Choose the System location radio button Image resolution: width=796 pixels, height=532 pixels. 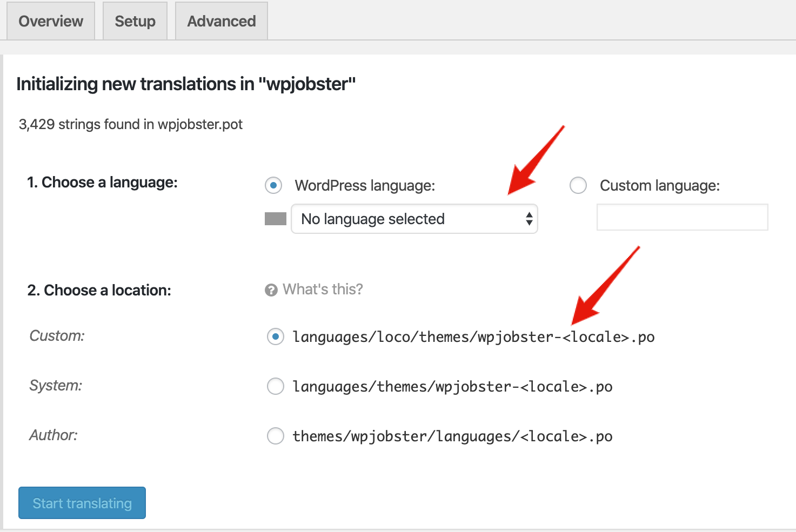tap(276, 387)
